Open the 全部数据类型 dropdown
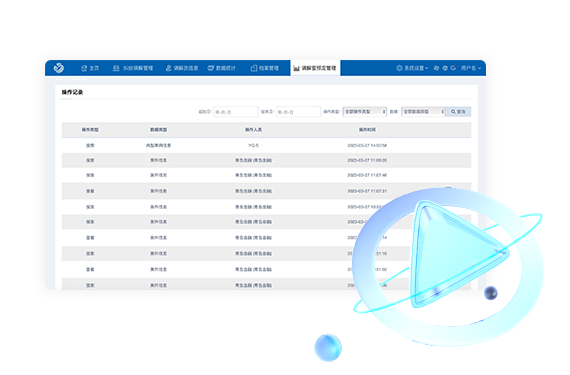Image resolution: width=570 pixels, height=375 pixels. (x=423, y=112)
